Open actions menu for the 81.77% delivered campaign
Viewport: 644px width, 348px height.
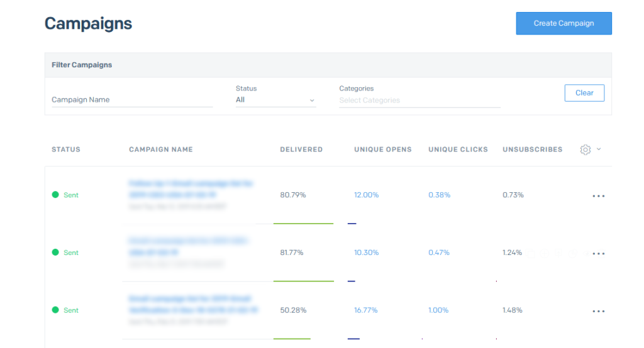click(x=599, y=254)
